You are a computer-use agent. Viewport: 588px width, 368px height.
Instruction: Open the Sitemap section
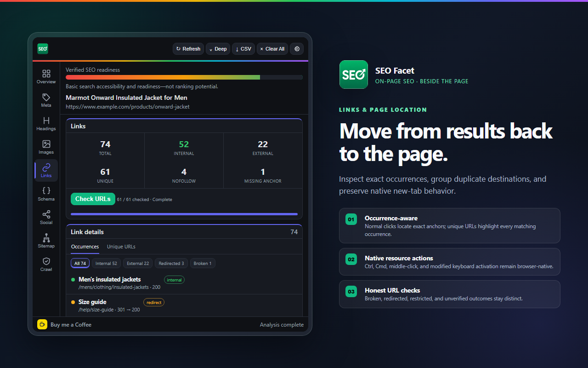click(x=46, y=241)
